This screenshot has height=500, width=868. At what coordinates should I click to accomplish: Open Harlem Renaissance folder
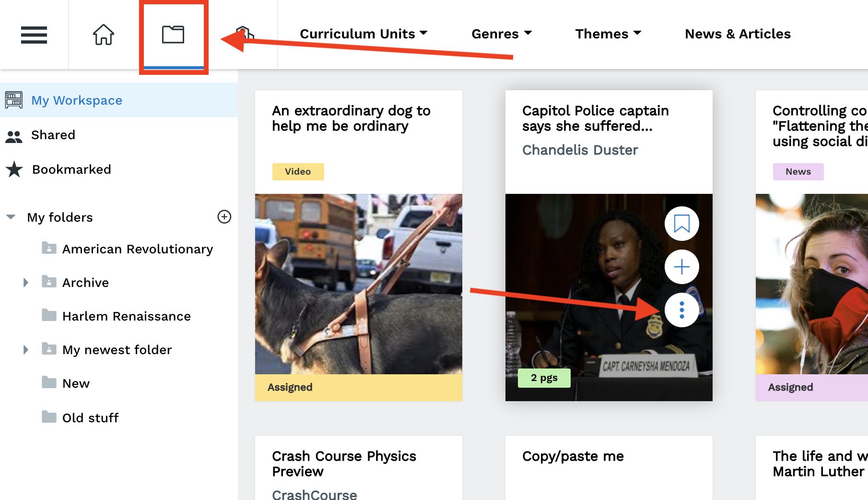[x=127, y=316]
